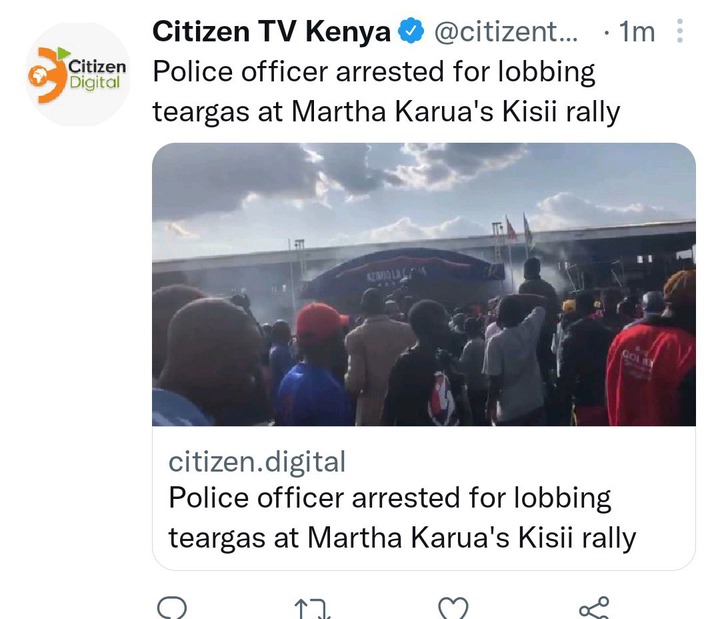This screenshot has width=720, height=619.
Task: Open the 1m tweet timestamp
Action: click(637, 32)
